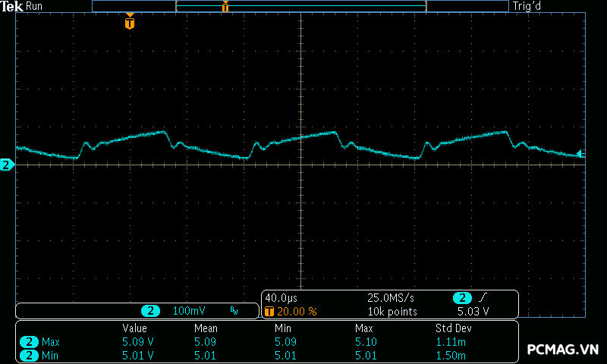
Task: Select the channel 2 trigger source badge
Action: coord(462,298)
